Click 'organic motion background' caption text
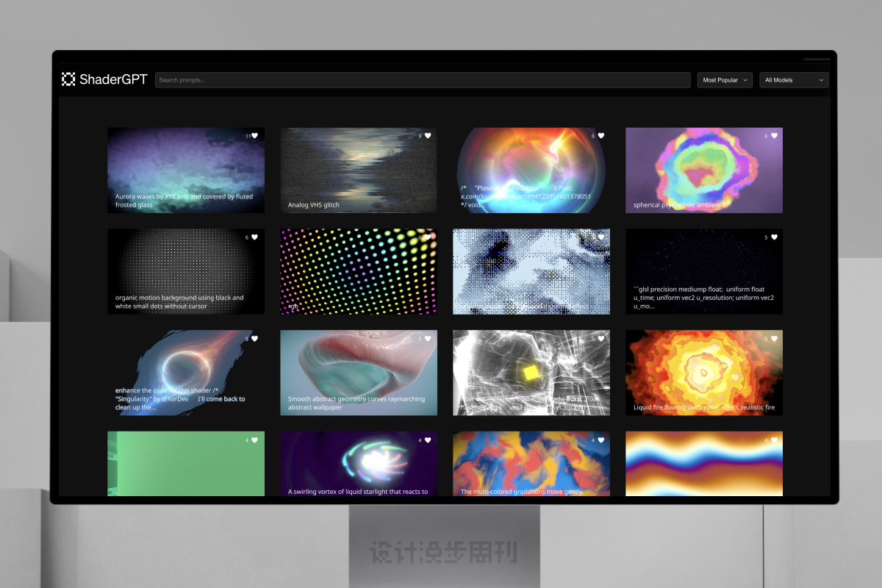Image resolution: width=882 pixels, height=588 pixels. [179, 302]
